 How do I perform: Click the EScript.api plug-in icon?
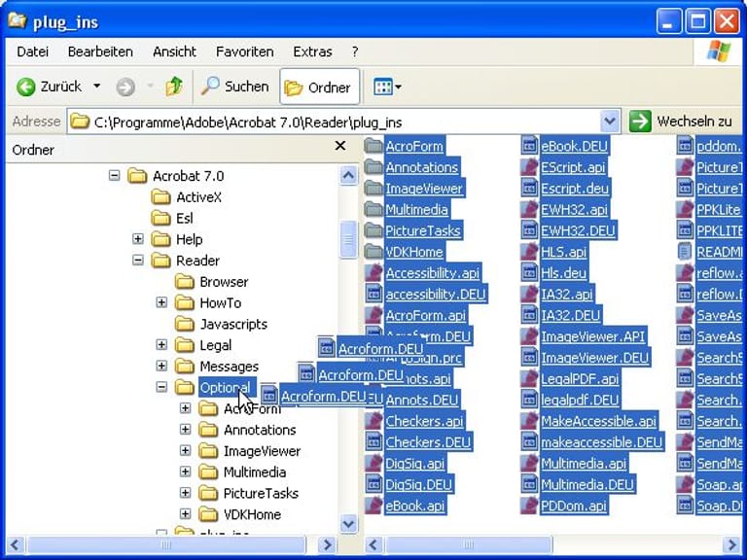pos(529,166)
